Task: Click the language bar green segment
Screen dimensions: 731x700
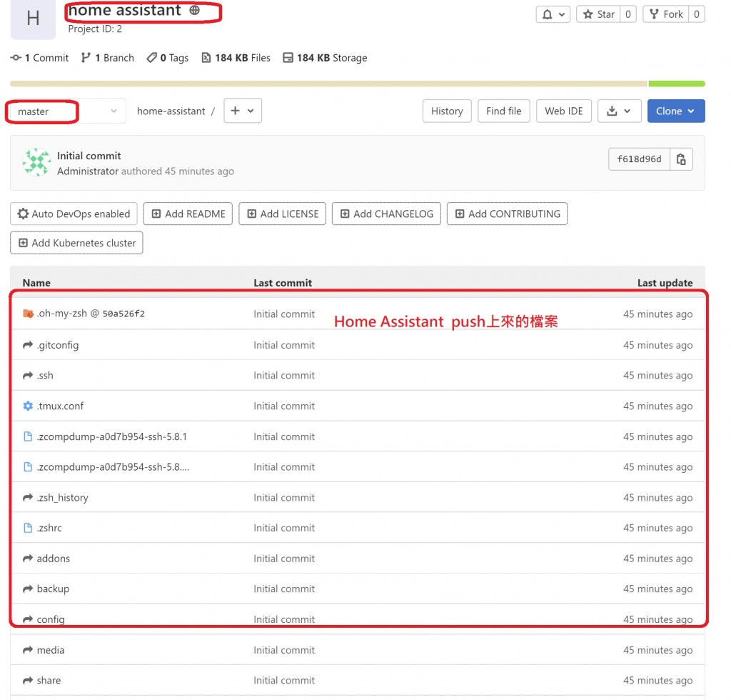Action: 677,84
